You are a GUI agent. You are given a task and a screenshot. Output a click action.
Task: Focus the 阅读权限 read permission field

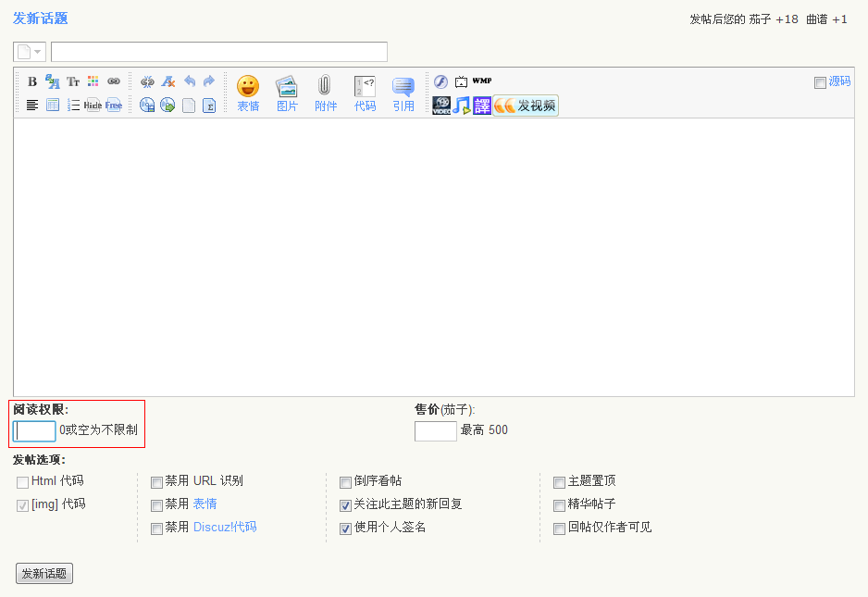point(34,431)
